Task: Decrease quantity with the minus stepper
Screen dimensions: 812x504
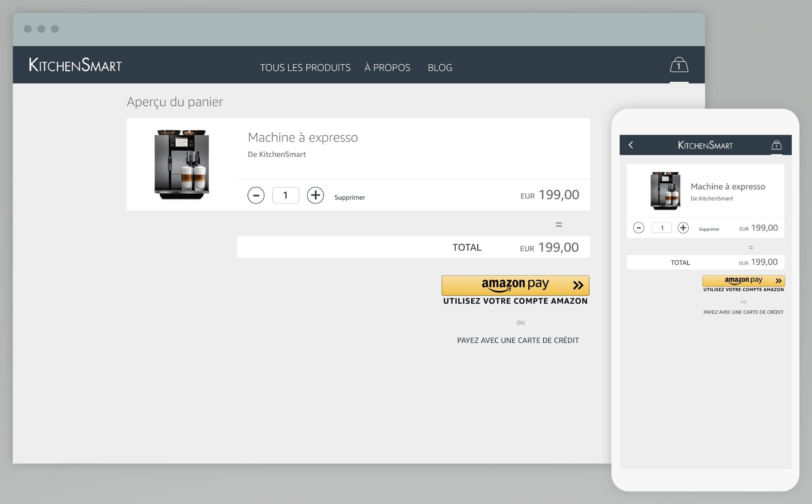Action: coord(256,195)
